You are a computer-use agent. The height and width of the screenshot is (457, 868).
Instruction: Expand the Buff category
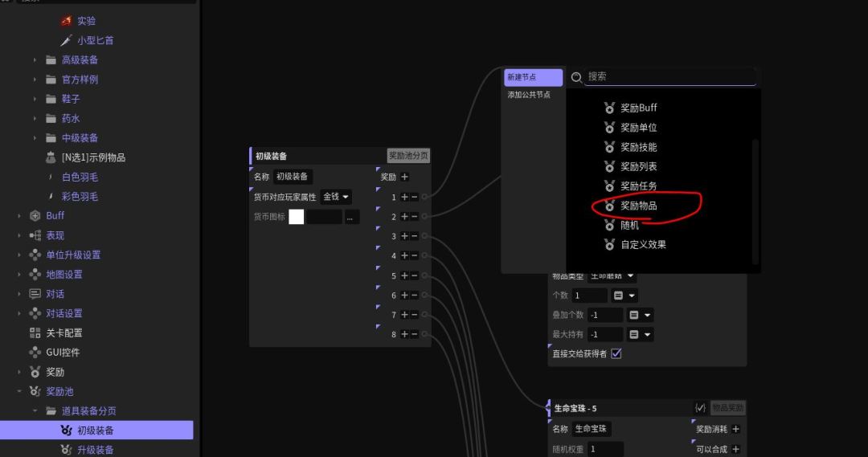click(19, 216)
